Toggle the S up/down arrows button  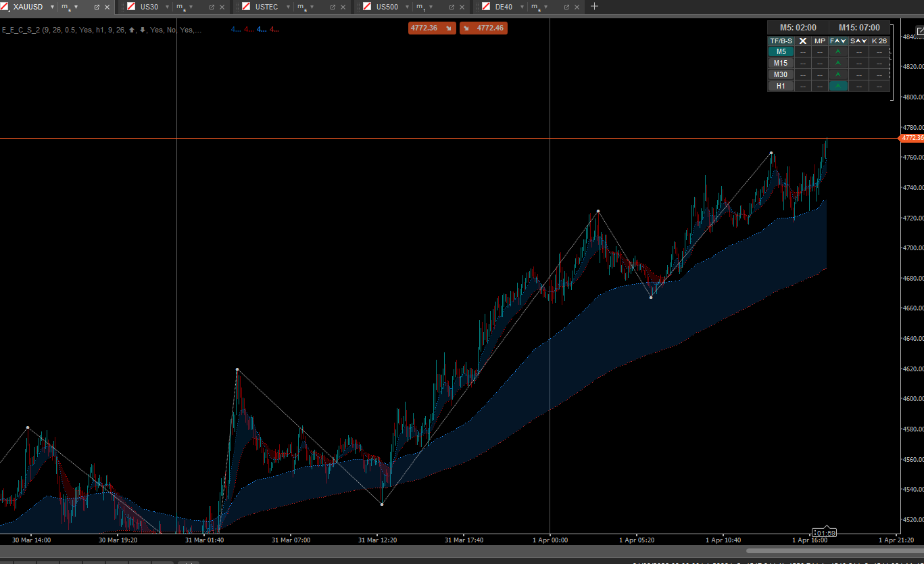858,41
